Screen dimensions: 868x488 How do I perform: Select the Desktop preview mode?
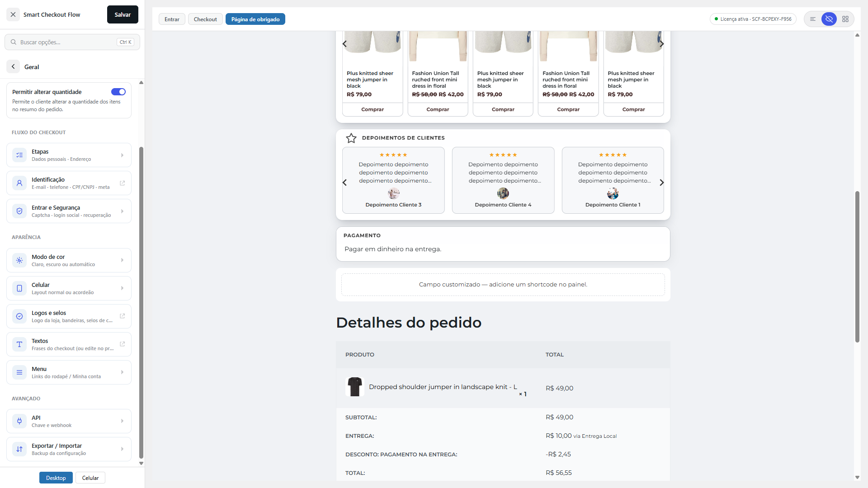[x=56, y=478]
